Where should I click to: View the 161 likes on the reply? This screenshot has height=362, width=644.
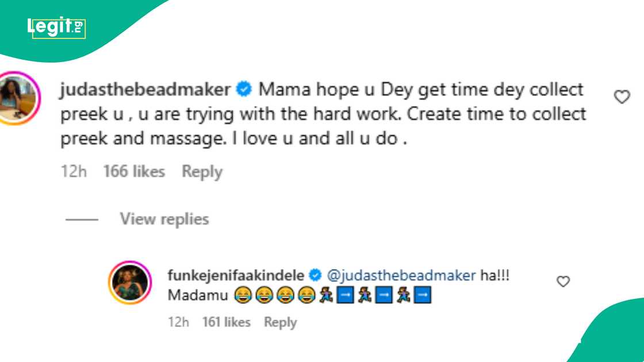(x=226, y=322)
